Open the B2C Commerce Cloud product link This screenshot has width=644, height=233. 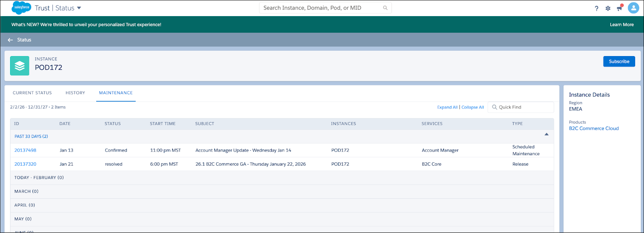(x=594, y=129)
